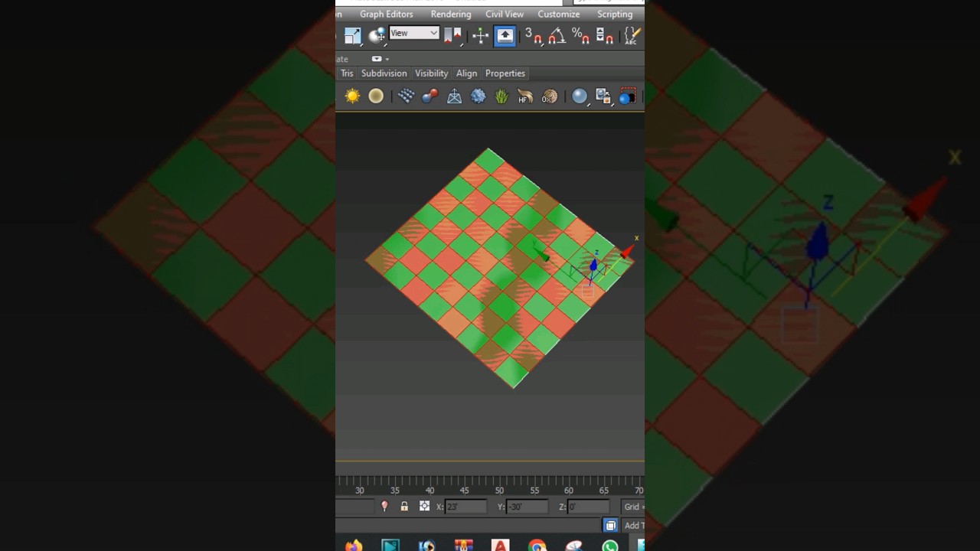The image size is (980, 551).
Task: Jump to frame 35 on timeline
Action: click(395, 491)
